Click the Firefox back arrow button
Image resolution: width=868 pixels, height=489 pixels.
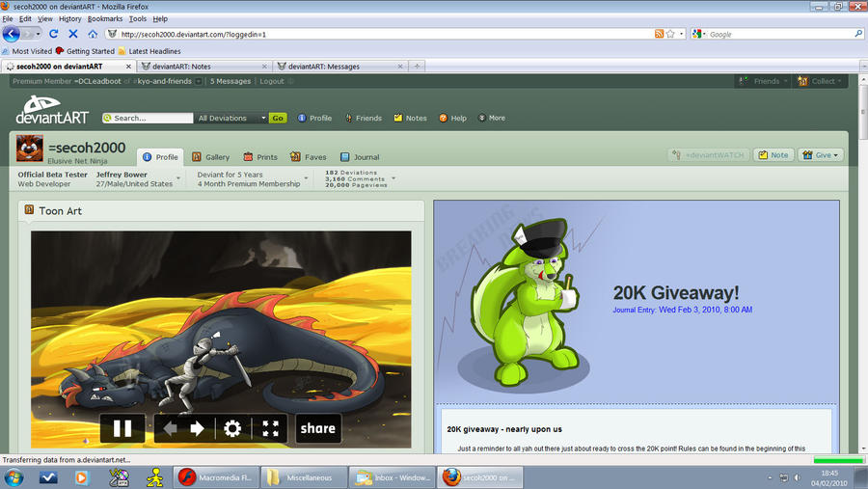click(x=11, y=34)
